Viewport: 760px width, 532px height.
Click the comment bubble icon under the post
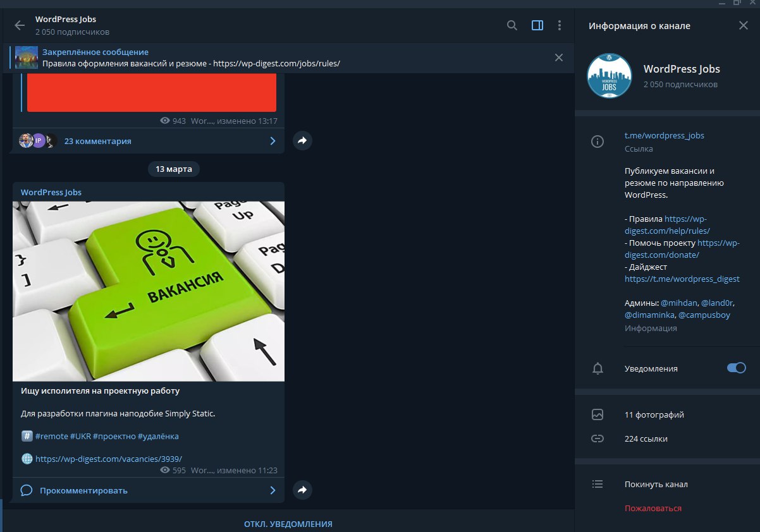[x=27, y=490]
